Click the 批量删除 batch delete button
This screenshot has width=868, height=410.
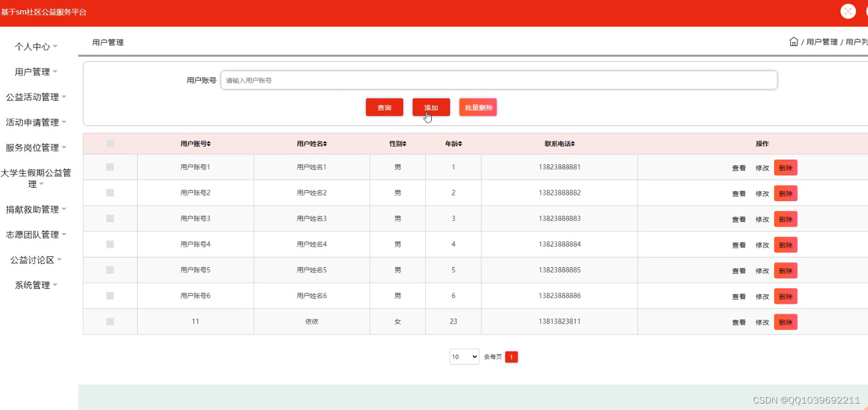coord(478,107)
